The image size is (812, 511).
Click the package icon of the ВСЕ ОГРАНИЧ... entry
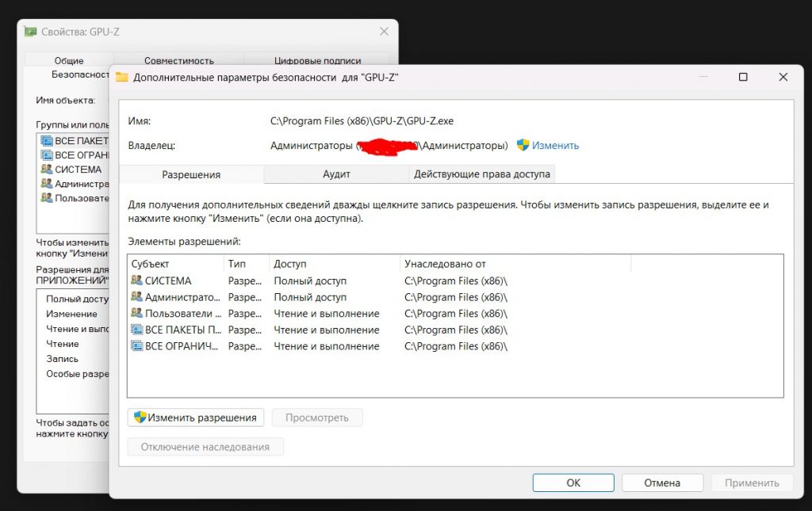click(x=136, y=346)
